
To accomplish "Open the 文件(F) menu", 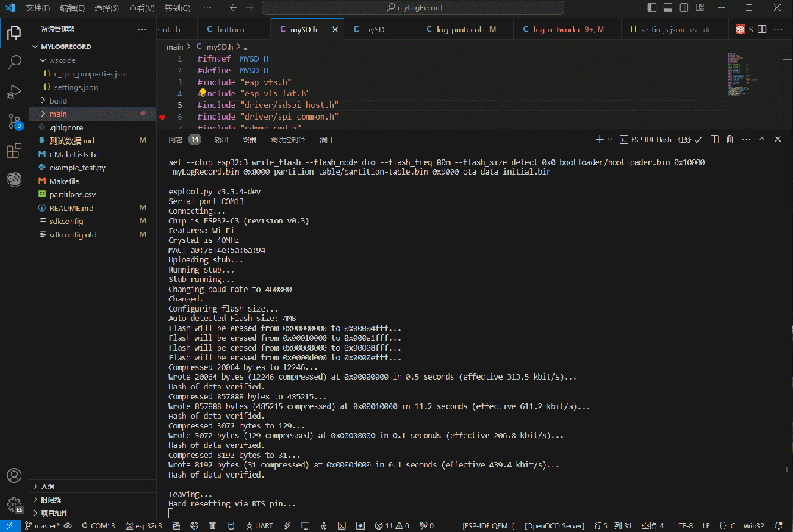I will click(37, 8).
